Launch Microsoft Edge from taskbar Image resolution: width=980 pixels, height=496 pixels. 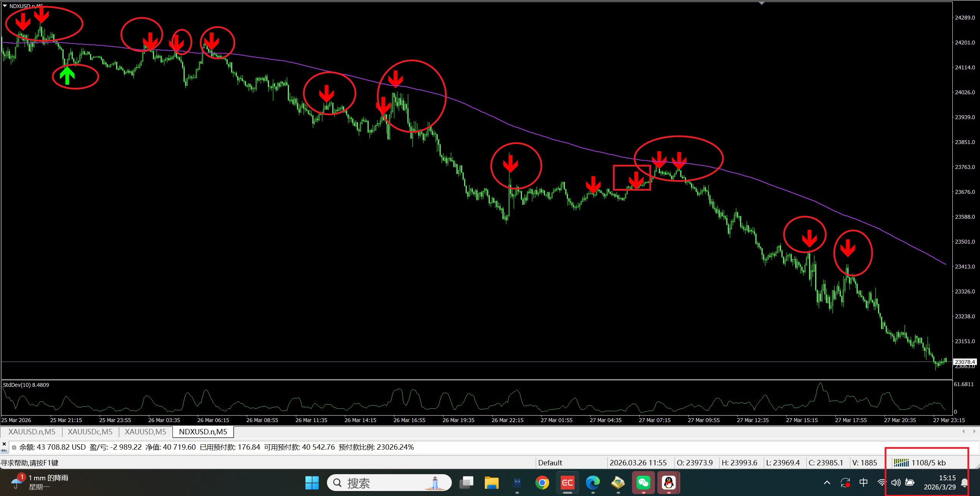pyautogui.click(x=593, y=483)
